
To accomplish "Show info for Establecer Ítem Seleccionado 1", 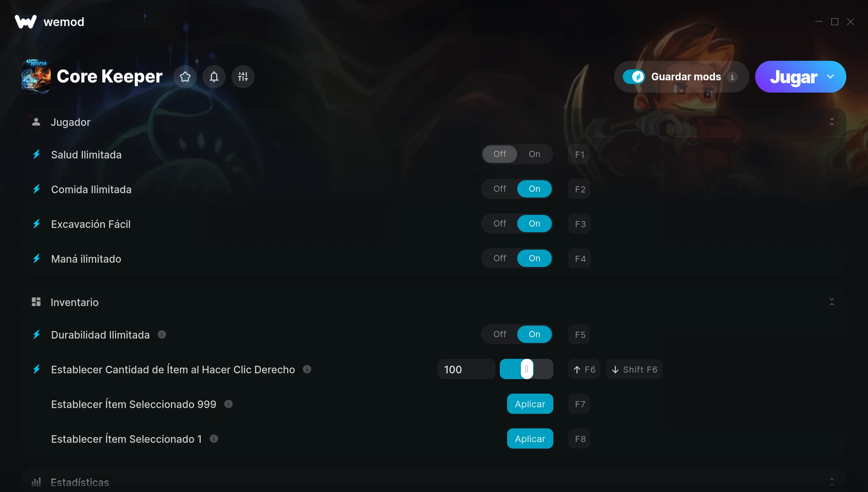I will (x=214, y=439).
